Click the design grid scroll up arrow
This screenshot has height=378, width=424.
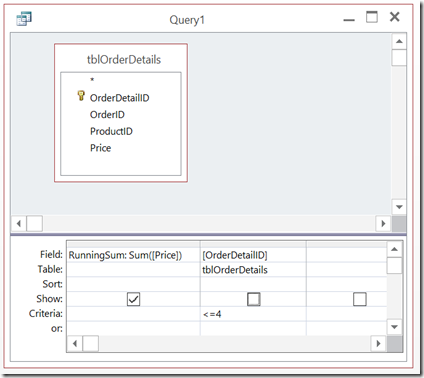(394, 249)
